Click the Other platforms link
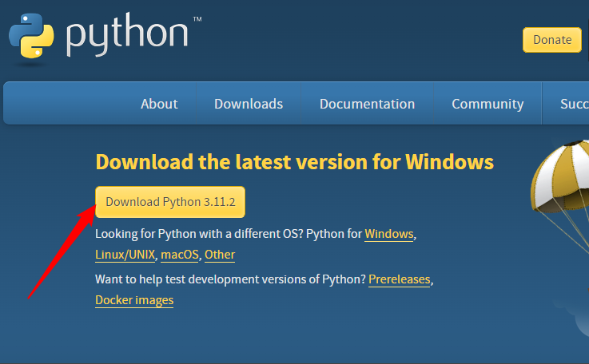 point(220,255)
